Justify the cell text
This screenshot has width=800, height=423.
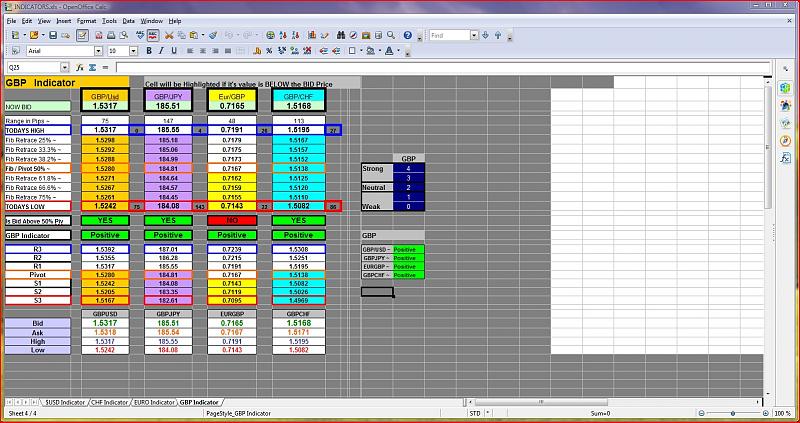coord(228,51)
